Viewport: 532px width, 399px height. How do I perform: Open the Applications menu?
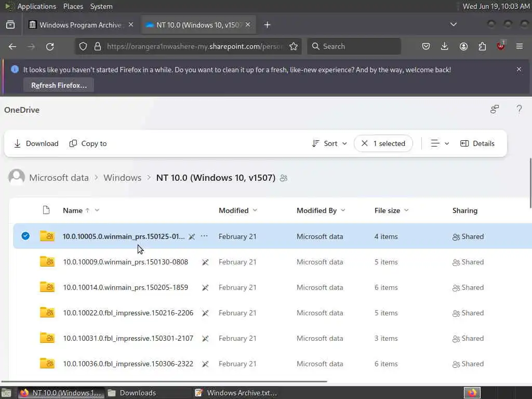(37, 6)
